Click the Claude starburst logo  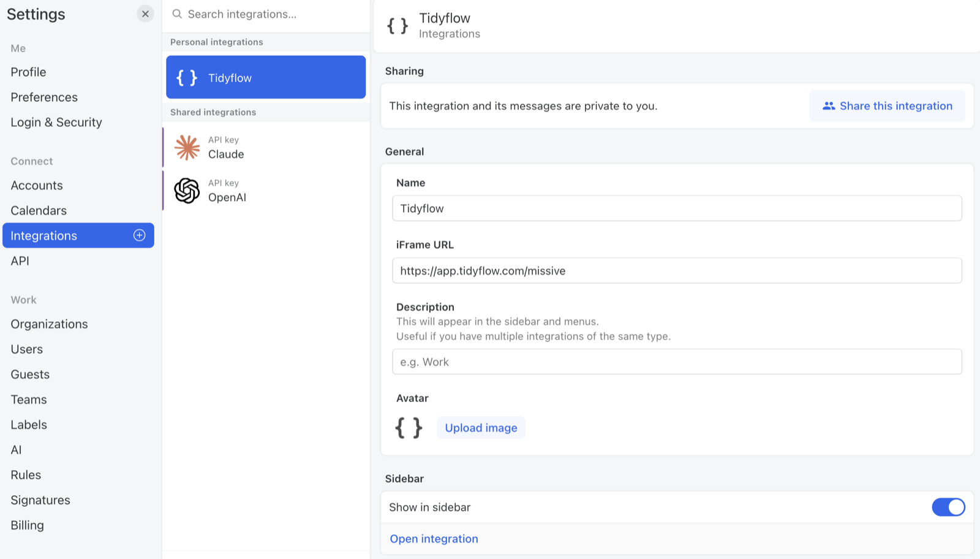pyautogui.click(x=187, y=148)
